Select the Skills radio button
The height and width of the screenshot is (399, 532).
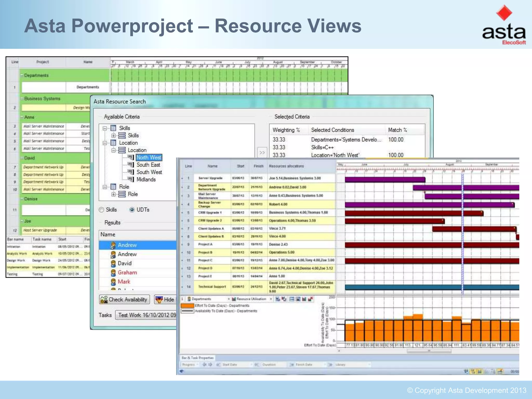tap(101, 210)
